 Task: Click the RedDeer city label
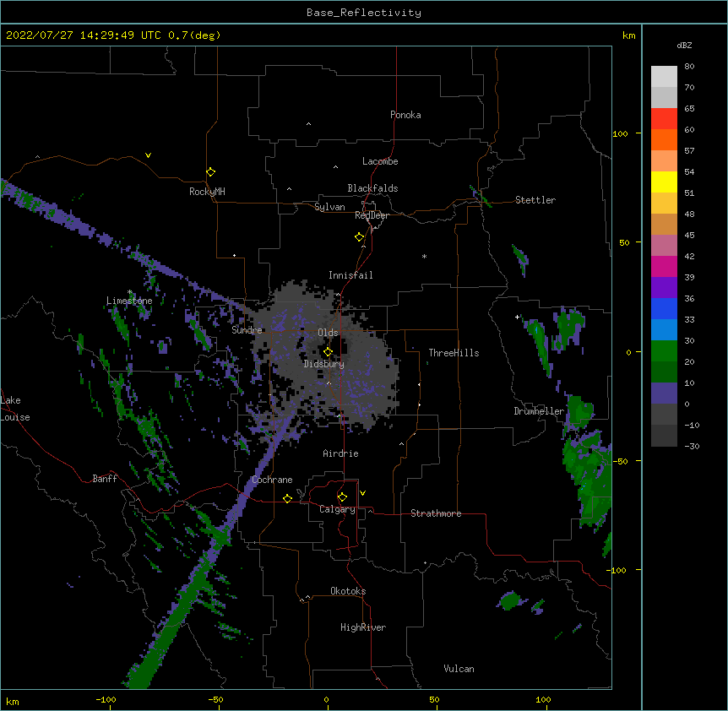click(x=372, y=215)
